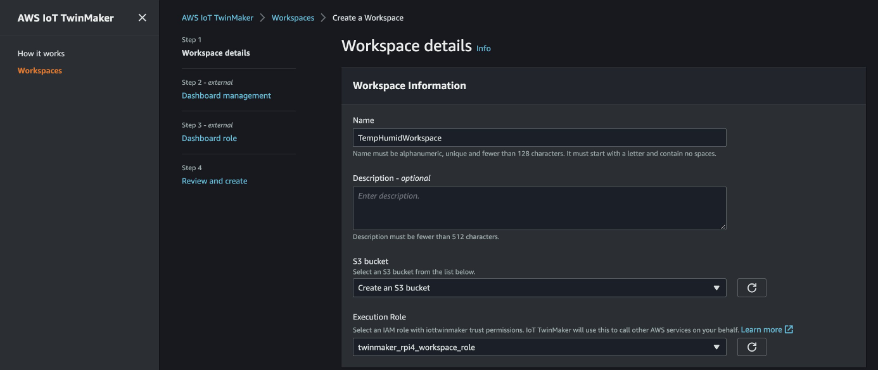
Task: Open the S3 bucket dropdown
Action: pyautogui.click(x=539, y=288)
